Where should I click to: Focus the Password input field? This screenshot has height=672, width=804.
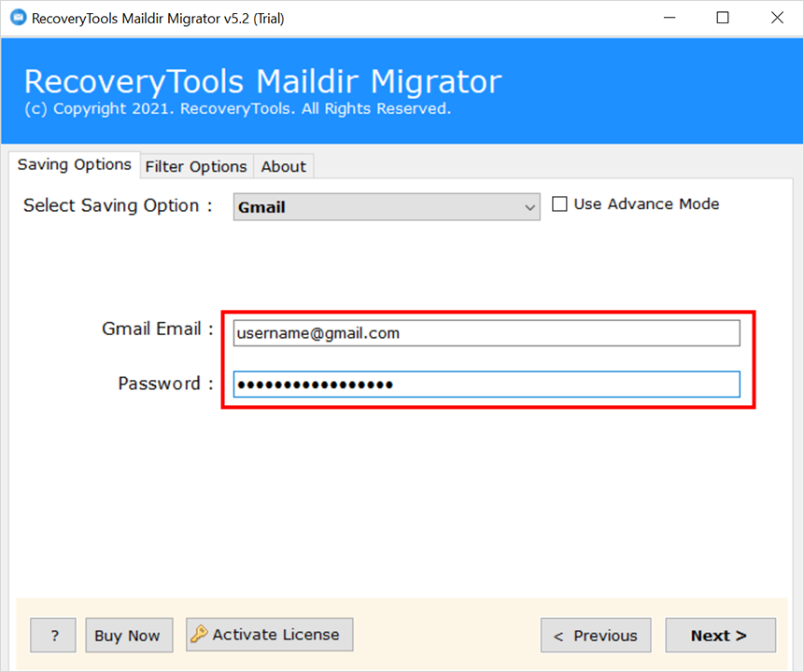pos(487,385)
